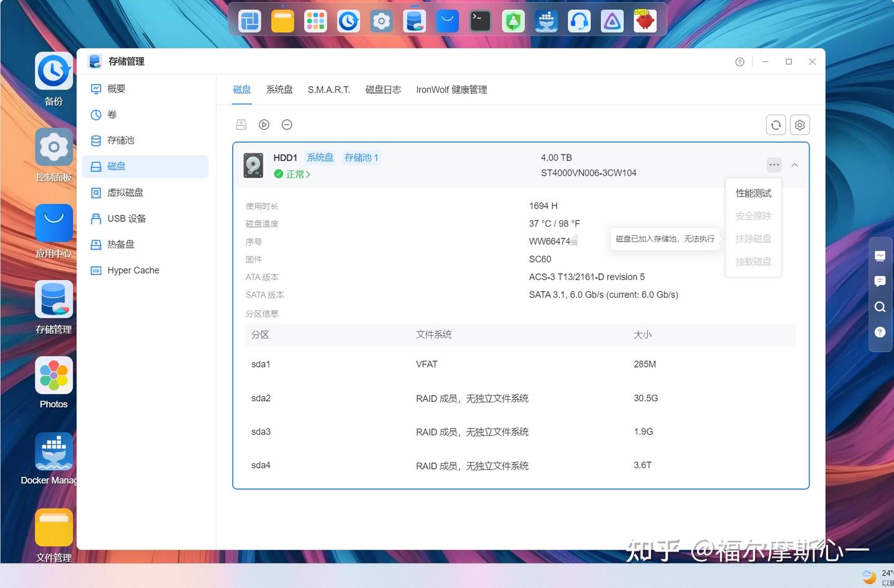Open the resource monitor icon in right side panel

click(x=880, y=256)
